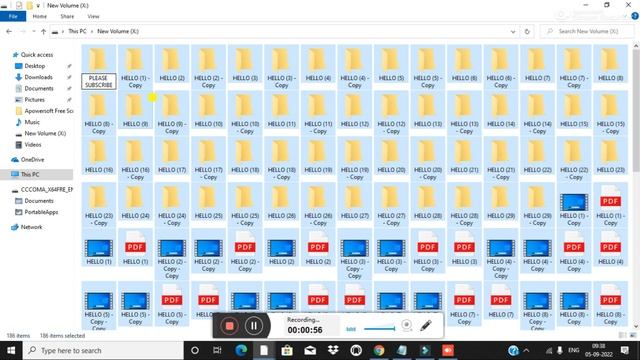Open Google Chrome from the taskbar

coord(379,350)
